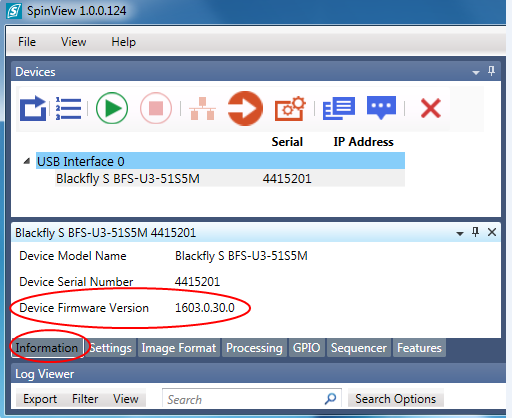512x418 pixels.
Task: Collapse the USB Interface 0 tree node
Action: click(27, 161)
